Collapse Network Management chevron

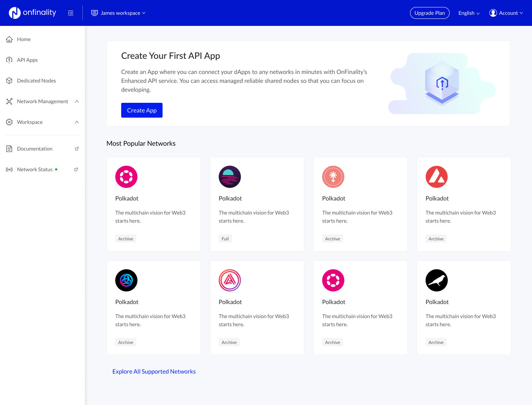[77, 101]
